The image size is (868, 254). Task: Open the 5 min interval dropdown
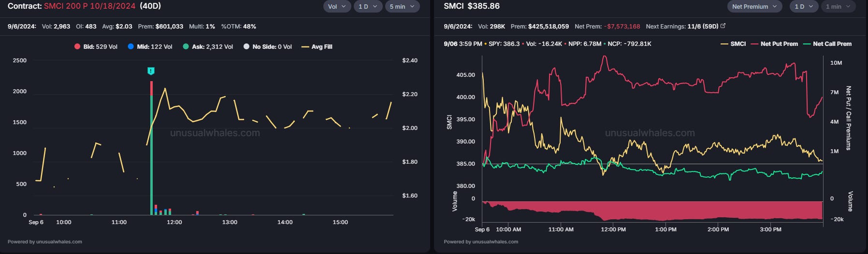402,7
